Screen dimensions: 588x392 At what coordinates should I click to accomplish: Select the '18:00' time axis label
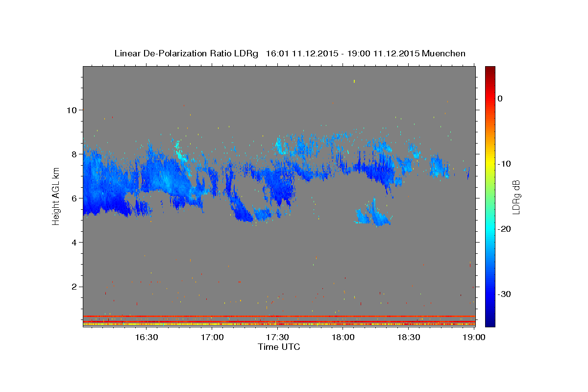tap(343, 337)
